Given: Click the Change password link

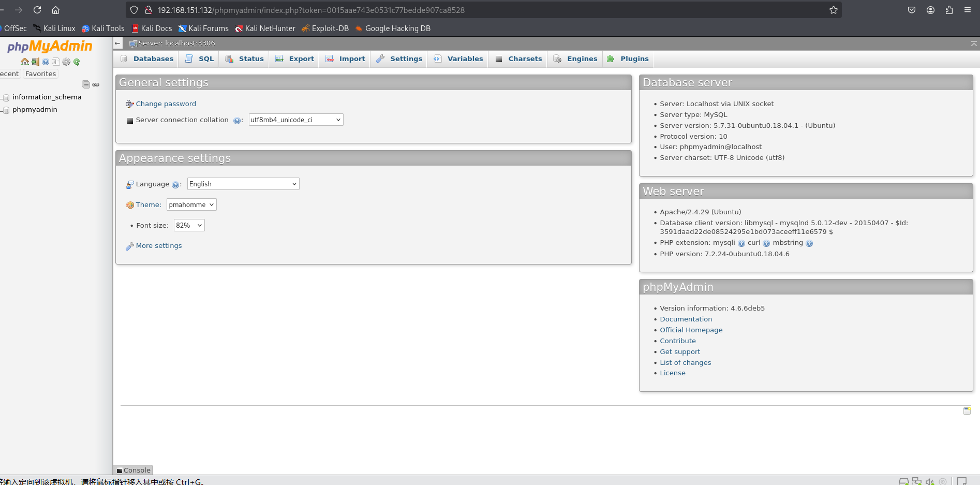Looking at the screenshot, I should tap(166, 104).
